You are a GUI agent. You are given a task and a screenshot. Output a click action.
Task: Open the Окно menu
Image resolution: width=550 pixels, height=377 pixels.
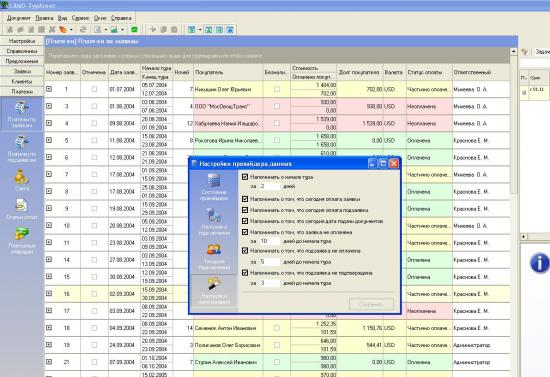tap(100, 18)
